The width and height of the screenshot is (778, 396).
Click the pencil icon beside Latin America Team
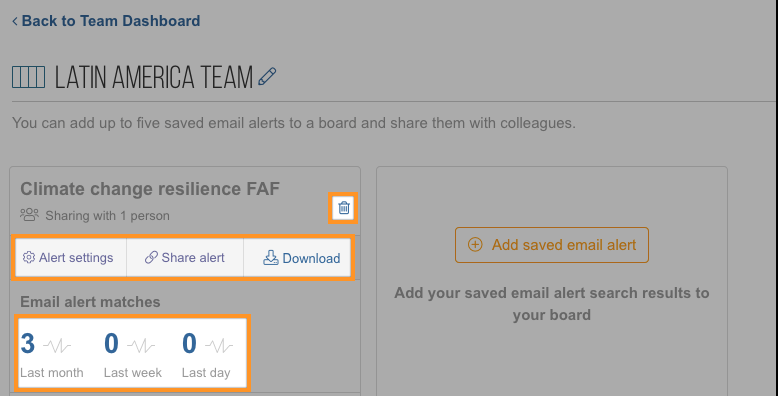point(267,77)
